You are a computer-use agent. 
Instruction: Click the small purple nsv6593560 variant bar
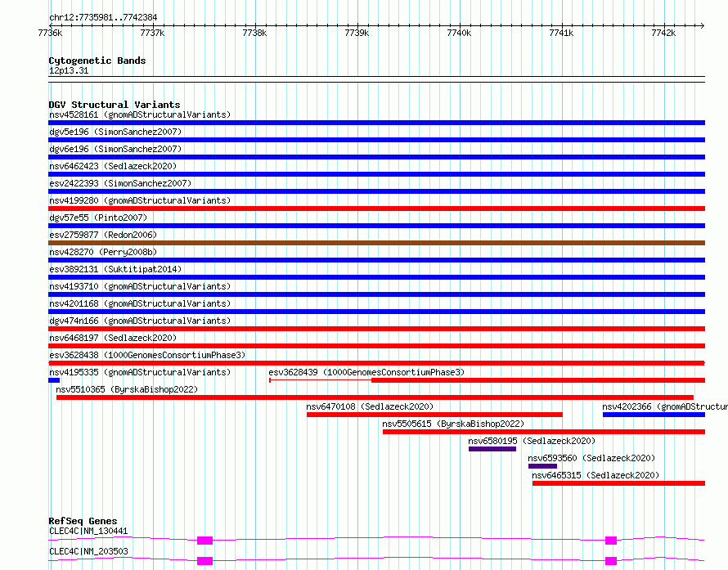[542, 466]
